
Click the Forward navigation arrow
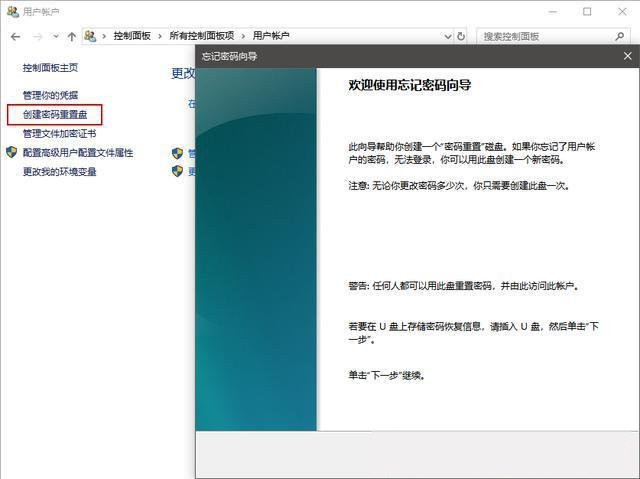[x=38, y=37]
